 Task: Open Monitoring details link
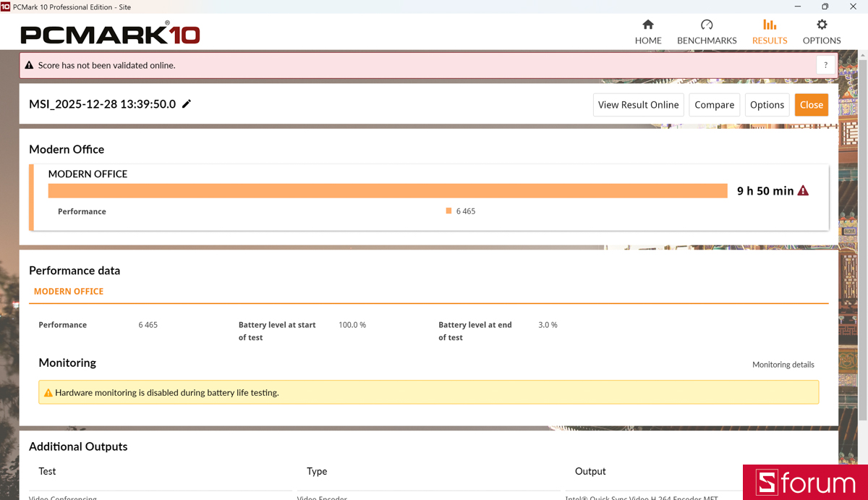tap(783, 365)
